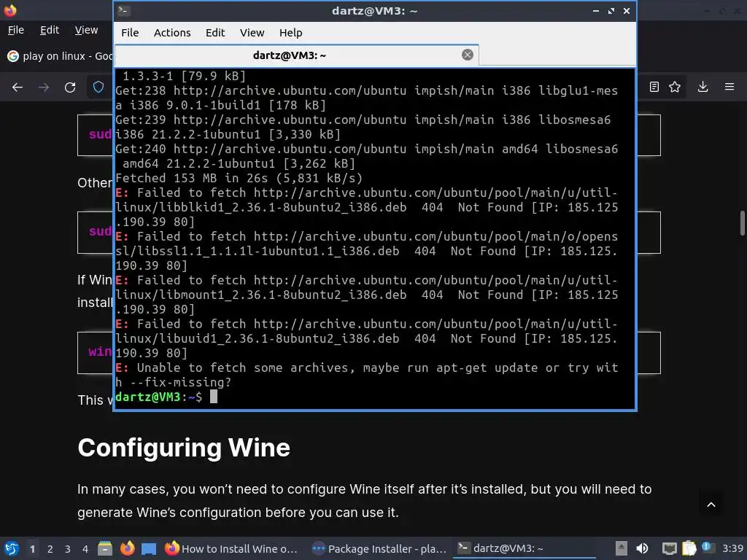Open the terminal Edit menu
747x560 pixels.
point(215,33)
